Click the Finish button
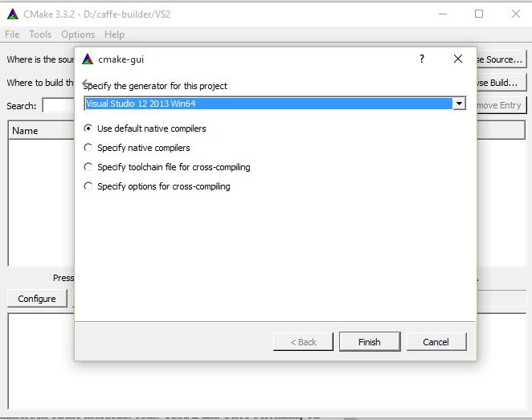This screenshot has height=420, width=532. point(370,341)
